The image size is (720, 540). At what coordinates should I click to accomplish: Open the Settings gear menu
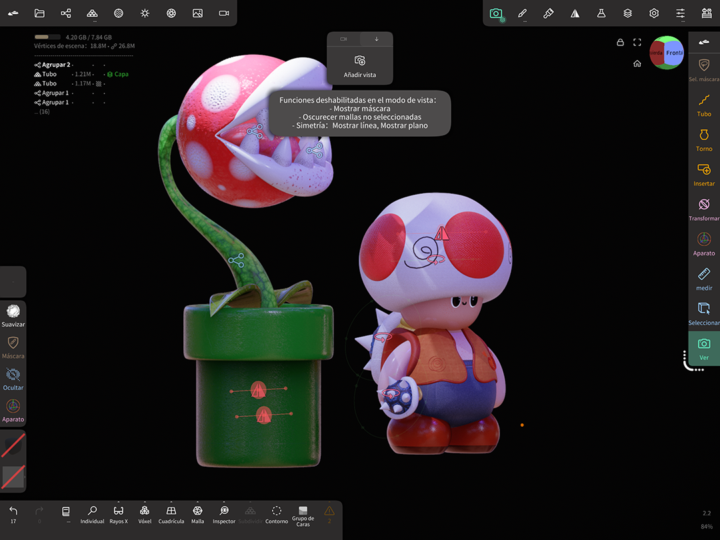pos(654,13)
